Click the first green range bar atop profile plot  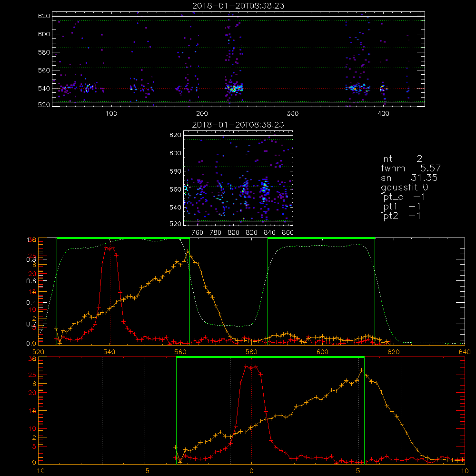coord(123,238)
